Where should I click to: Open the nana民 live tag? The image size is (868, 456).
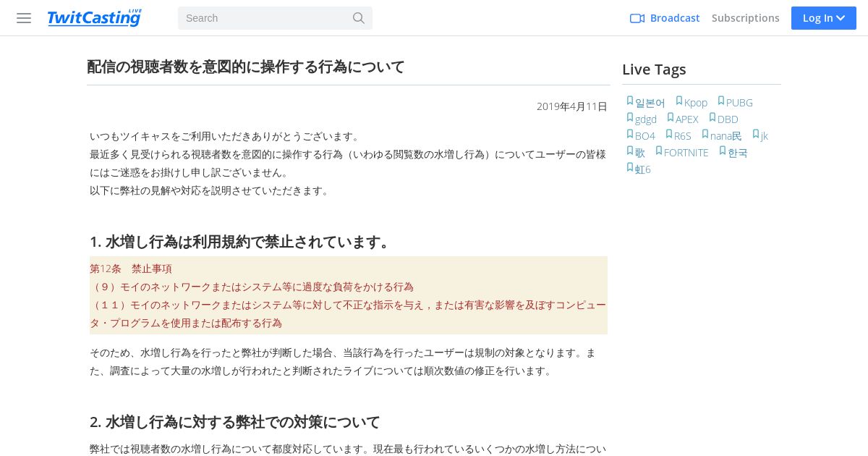(726, 136)
